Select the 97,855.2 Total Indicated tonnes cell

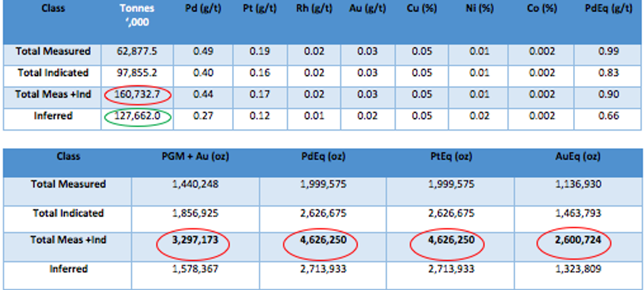click(137, 73)
